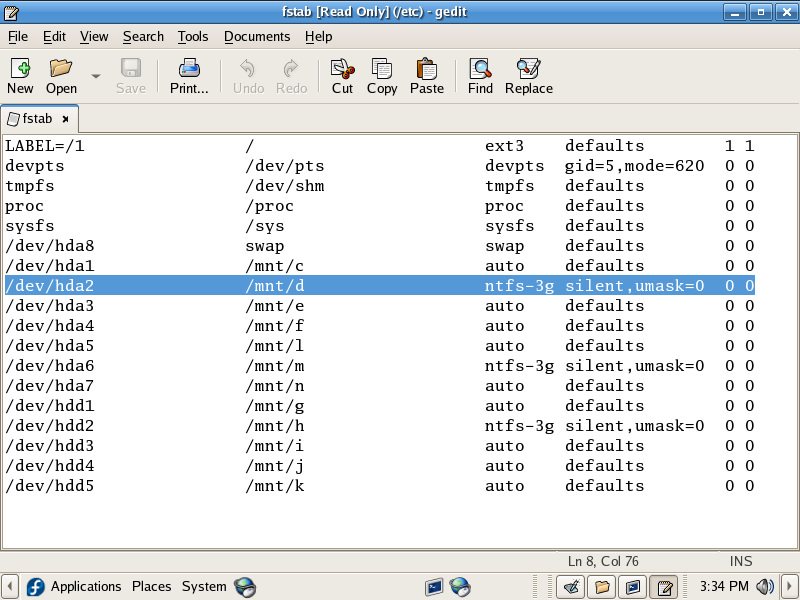
Task: Click the 3:34 PM clock
Action: 725,586
